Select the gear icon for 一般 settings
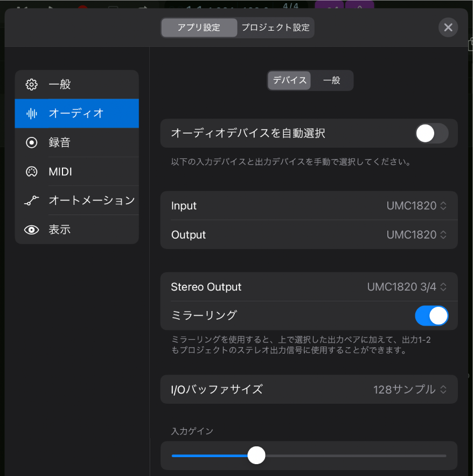This screenshot has height=476, width=473. pos(31,85)
